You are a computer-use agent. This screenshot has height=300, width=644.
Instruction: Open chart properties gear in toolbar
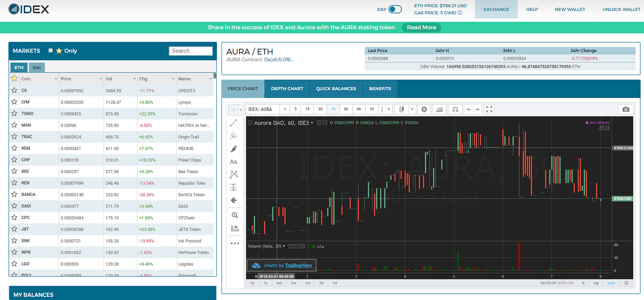point(424,109)
